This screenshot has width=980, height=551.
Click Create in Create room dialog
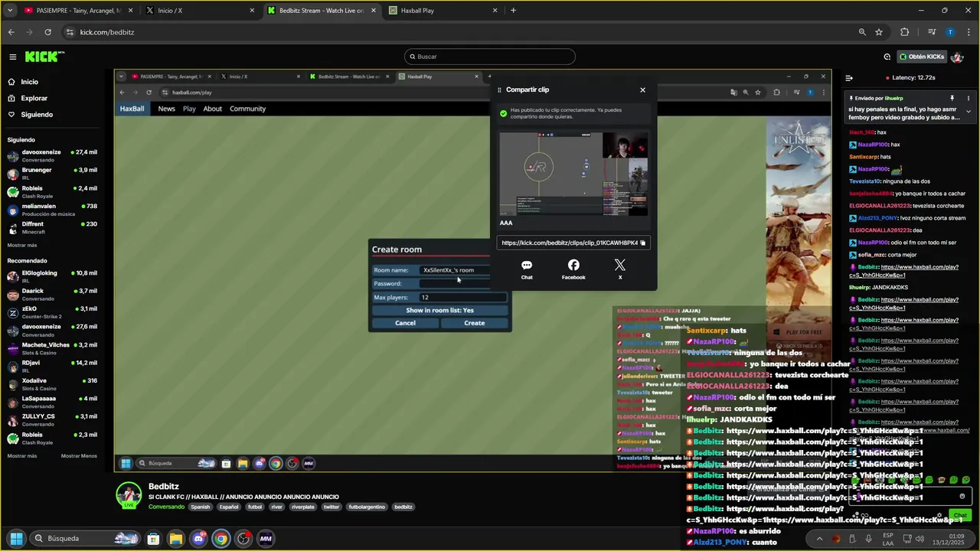point(474,323)
